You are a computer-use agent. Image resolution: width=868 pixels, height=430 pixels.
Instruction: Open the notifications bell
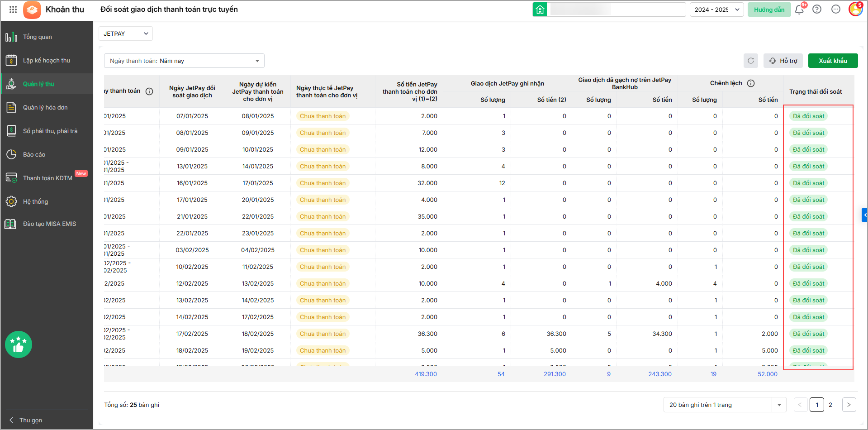click(x=799, y=10)
